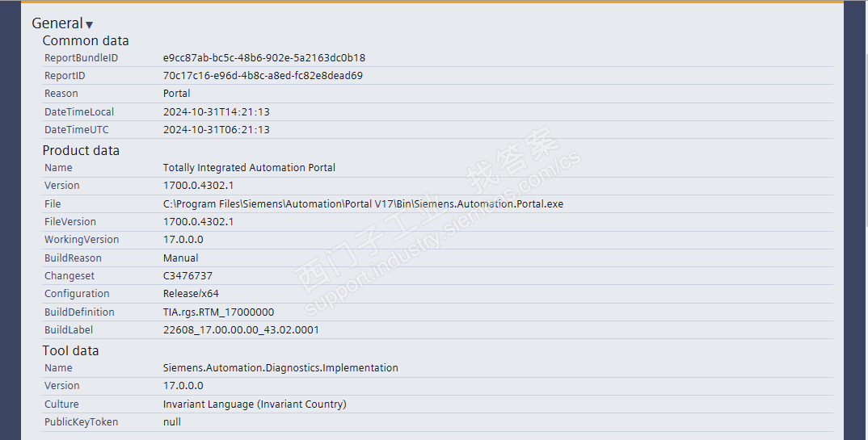This screenshot has height=440, width=868.
Task: Click the Tool data Version label
Action: pyautogui.click(x=62, y=385)
